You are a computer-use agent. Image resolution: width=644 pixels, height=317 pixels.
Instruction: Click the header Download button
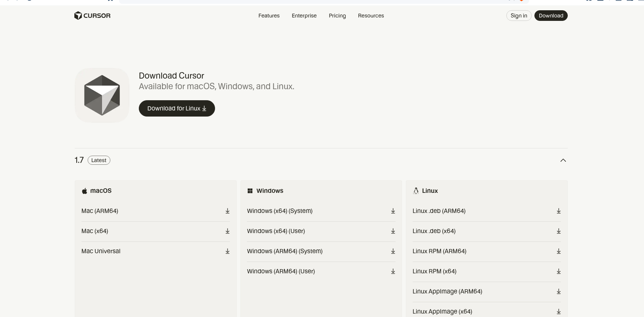click(x=551, y=16)
